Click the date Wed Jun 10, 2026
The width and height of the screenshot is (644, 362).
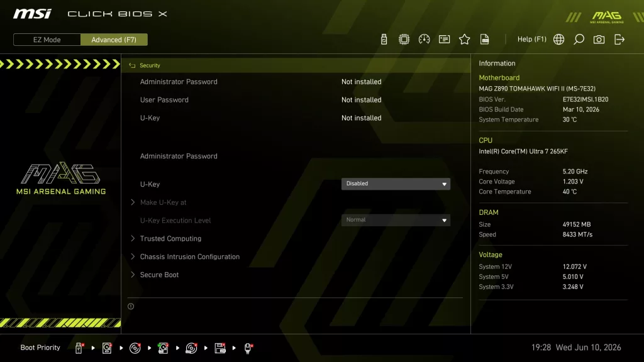[x=588, y=348]
